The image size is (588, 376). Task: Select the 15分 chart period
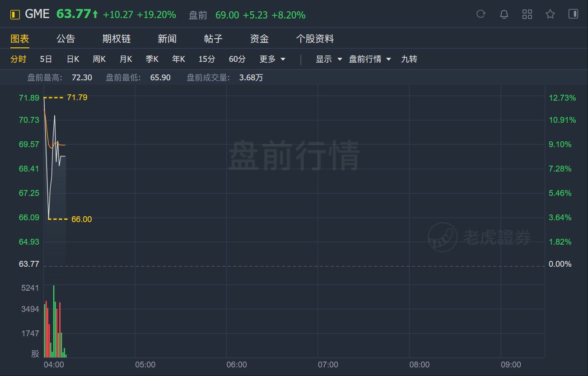coord(207,59)
